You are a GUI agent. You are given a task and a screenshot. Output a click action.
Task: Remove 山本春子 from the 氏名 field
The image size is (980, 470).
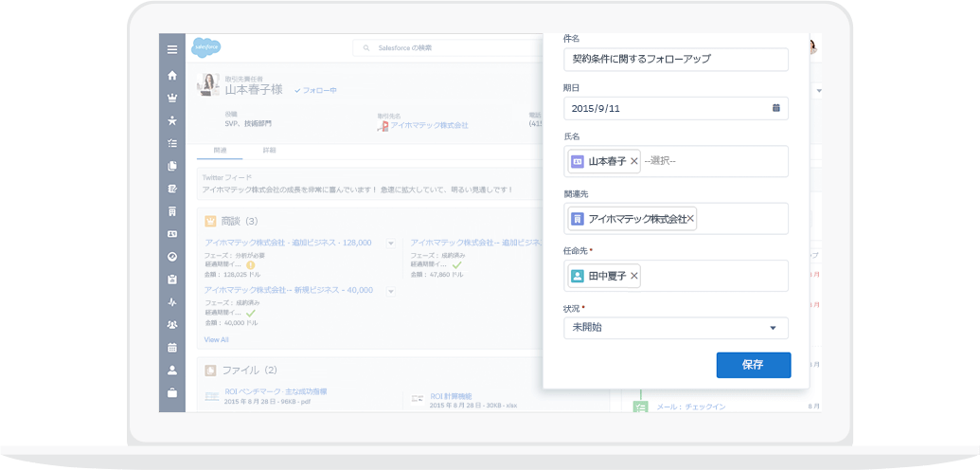(634, 161)
